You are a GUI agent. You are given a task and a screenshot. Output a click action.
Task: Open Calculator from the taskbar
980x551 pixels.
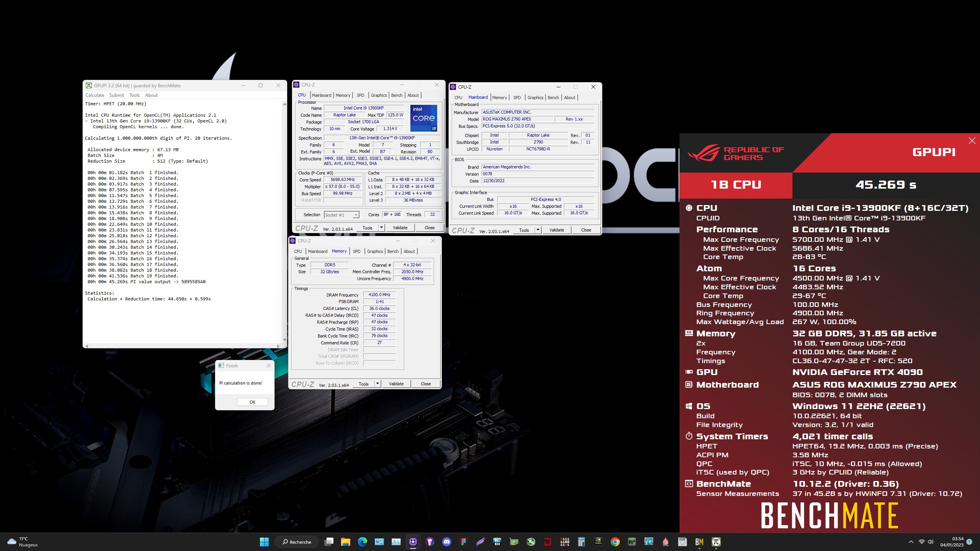pyautogui.click(x=581, y=542)
